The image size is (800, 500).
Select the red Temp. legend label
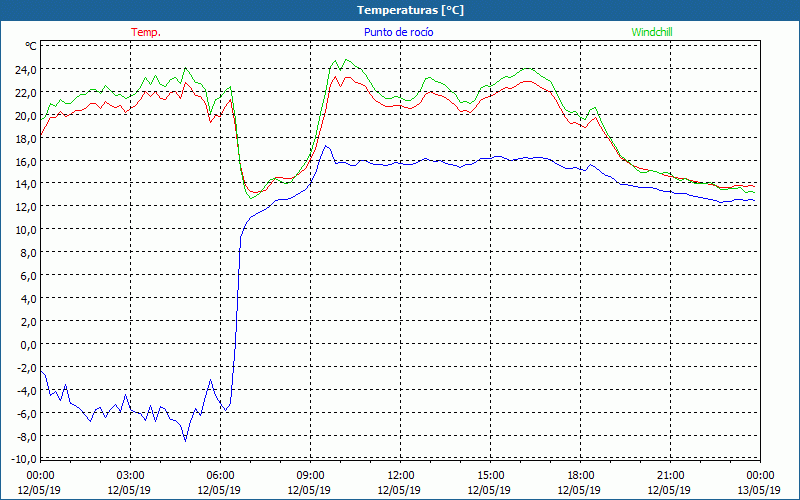click(x=146, y=32)
